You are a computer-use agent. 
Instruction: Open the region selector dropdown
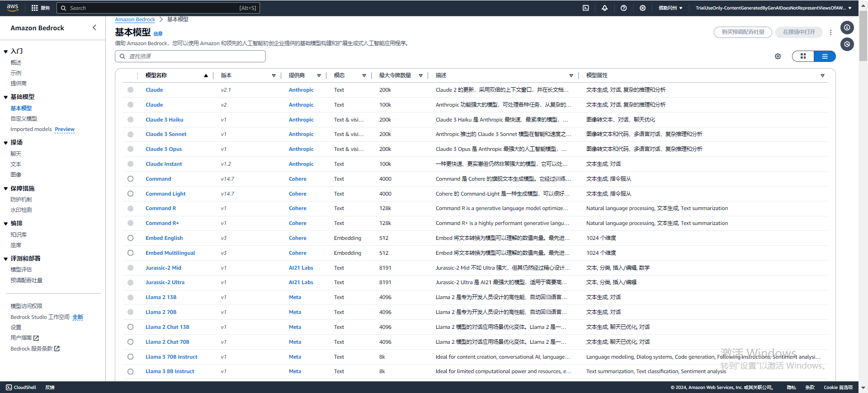pyautogui.click(x=670, y=8)
